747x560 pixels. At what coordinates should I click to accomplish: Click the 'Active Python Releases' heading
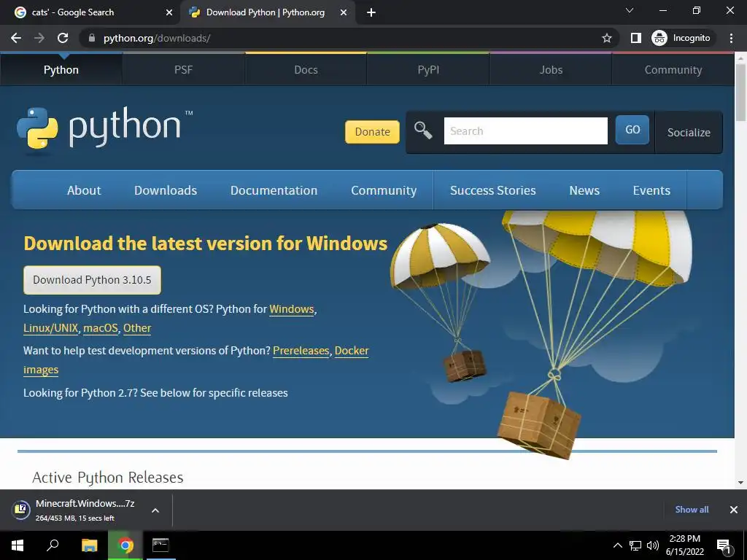(x=108, y=477)
